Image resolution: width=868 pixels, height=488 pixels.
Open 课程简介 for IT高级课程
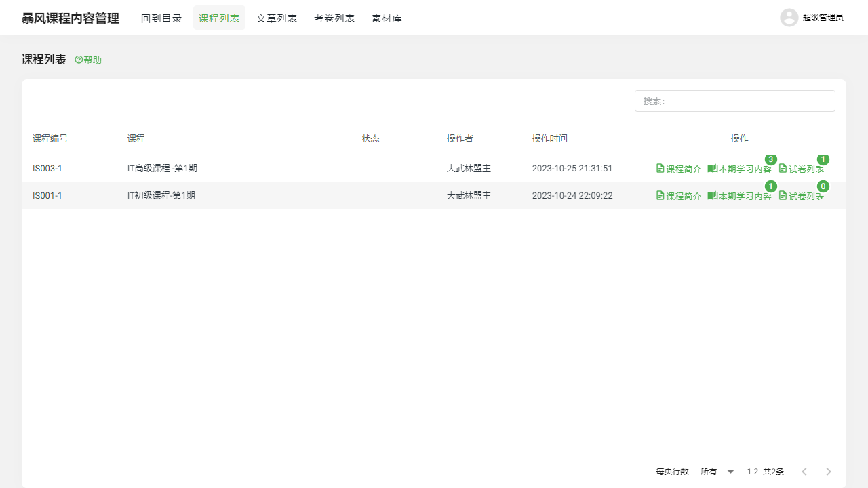[x=679, y=168]
